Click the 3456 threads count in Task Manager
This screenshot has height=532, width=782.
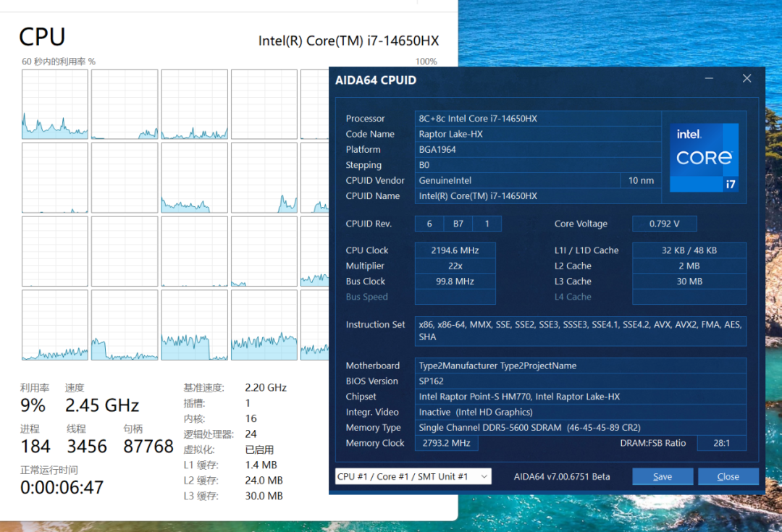coord(87,447)
